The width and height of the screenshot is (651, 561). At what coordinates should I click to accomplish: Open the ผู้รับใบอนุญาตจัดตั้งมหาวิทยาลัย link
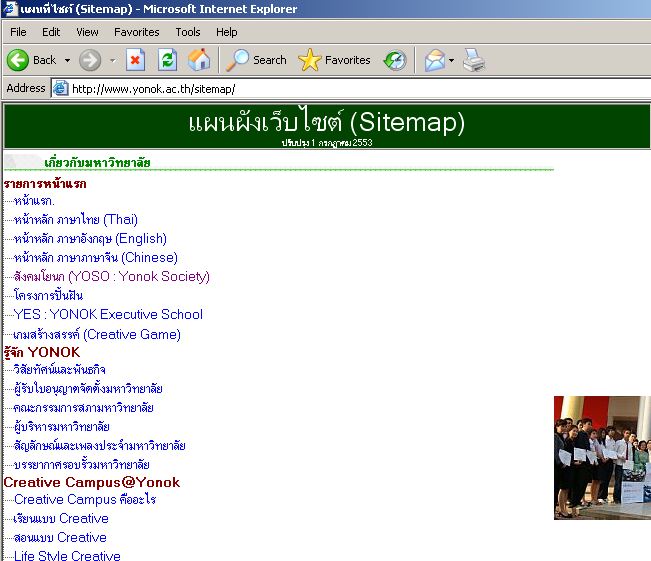pos(88,389)
